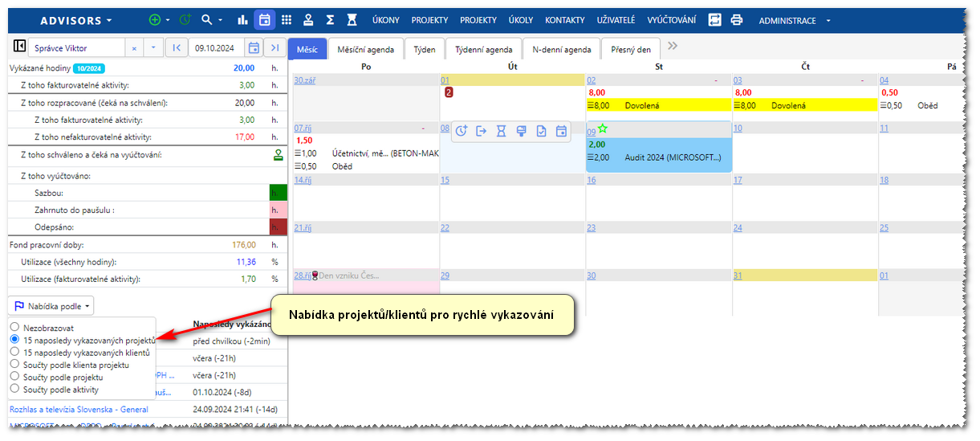This screenshot has height=441, width=980.
Task: Switch to the Týden tab
Action: (x=424, y=50)
